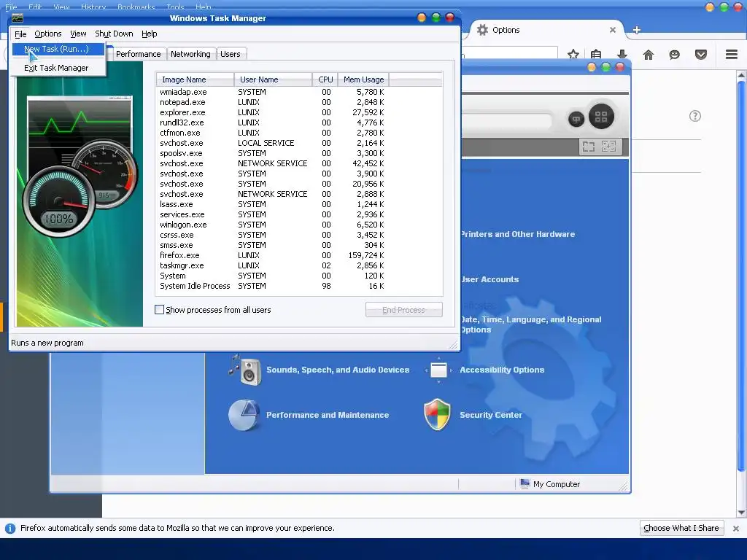Click the focus frame icon beside fullscreen

(x=609, y=146)
